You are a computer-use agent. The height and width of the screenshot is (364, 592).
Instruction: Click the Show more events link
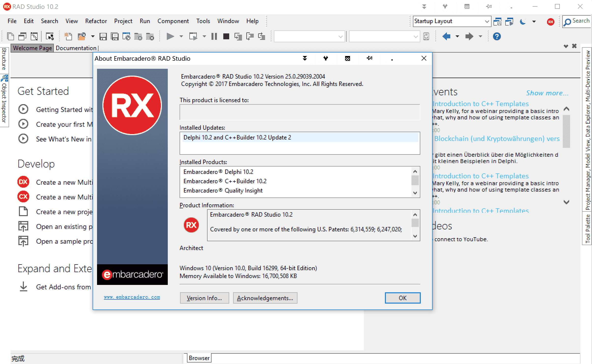point(547,93)
